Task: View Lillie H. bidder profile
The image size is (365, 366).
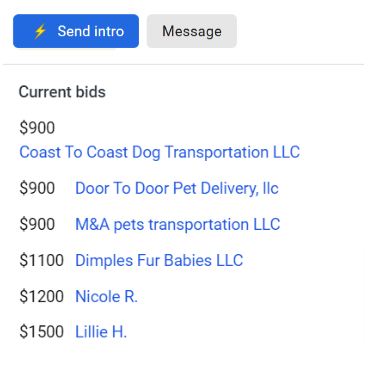Action: [101, 332]
